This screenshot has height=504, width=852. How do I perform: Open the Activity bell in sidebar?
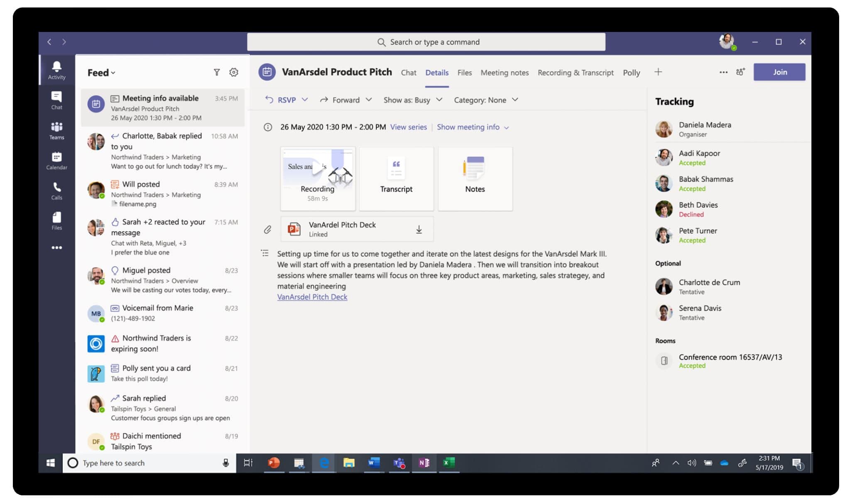56,70
